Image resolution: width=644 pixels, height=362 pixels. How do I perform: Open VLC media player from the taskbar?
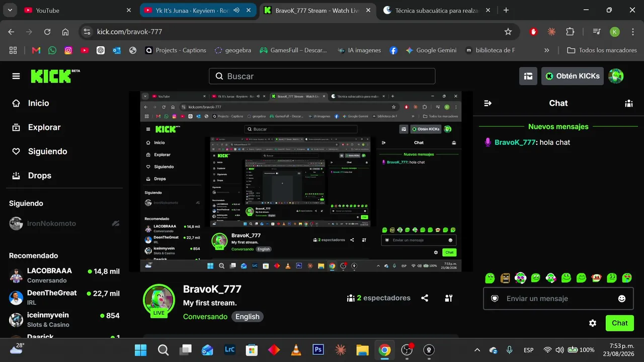(296, 350)
